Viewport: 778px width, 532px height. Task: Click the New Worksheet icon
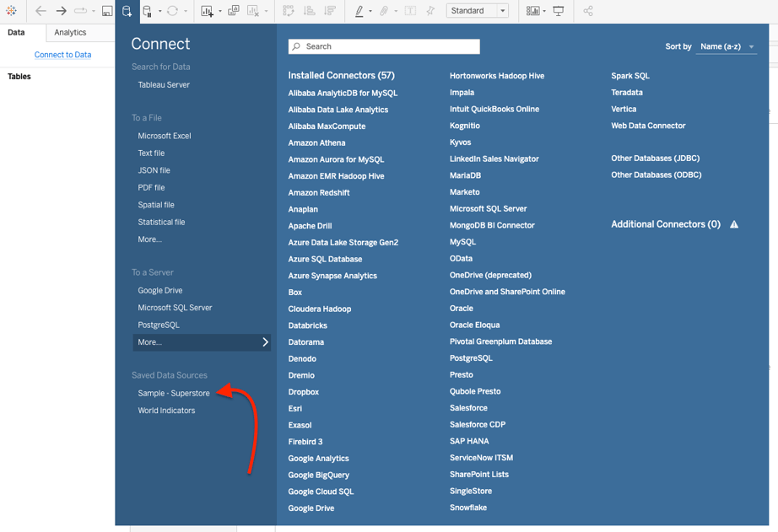coord(208,11)
